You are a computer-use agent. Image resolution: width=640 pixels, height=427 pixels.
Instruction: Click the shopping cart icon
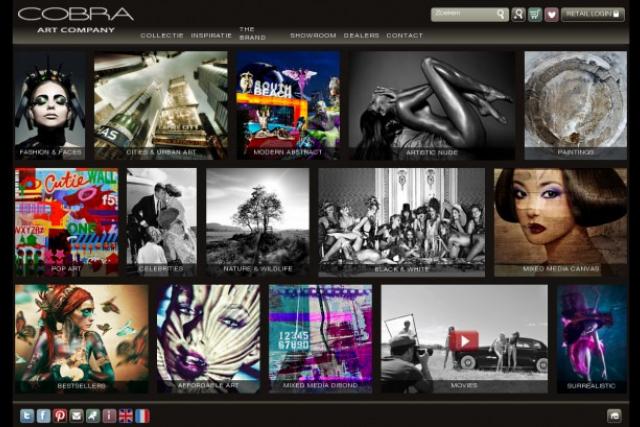click(534, 15)
